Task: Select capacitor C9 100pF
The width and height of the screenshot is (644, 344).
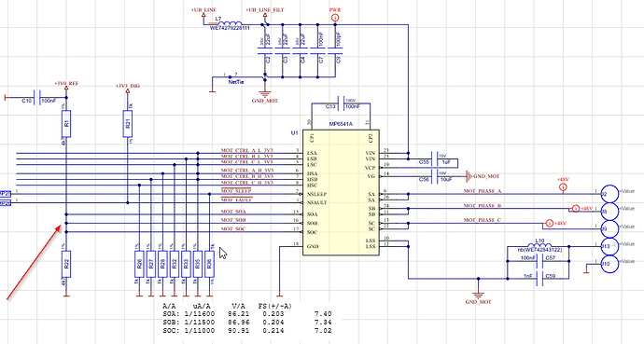Action: coord(335,51)
